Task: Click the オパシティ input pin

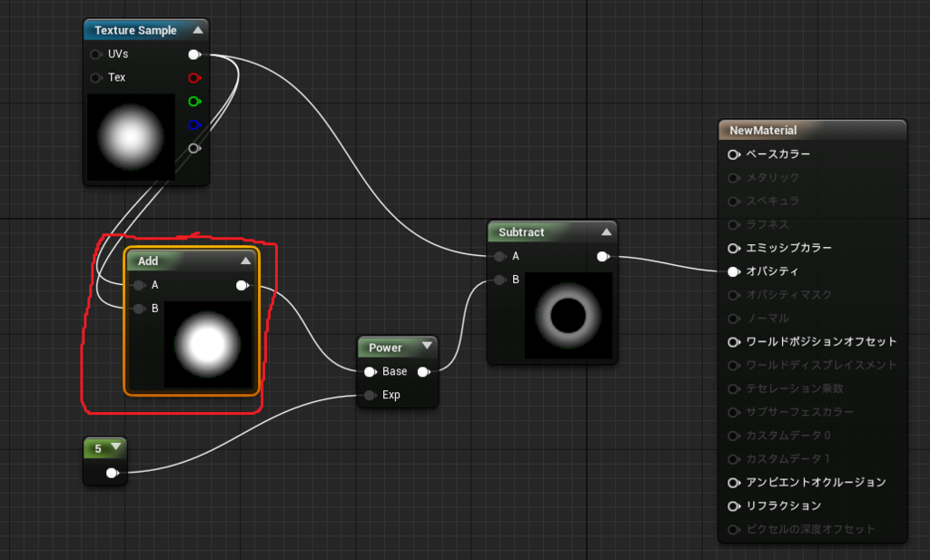Action: 734,271
